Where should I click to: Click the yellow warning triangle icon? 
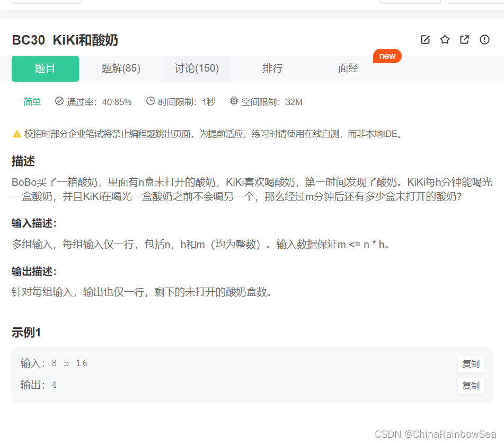[17, 134]
